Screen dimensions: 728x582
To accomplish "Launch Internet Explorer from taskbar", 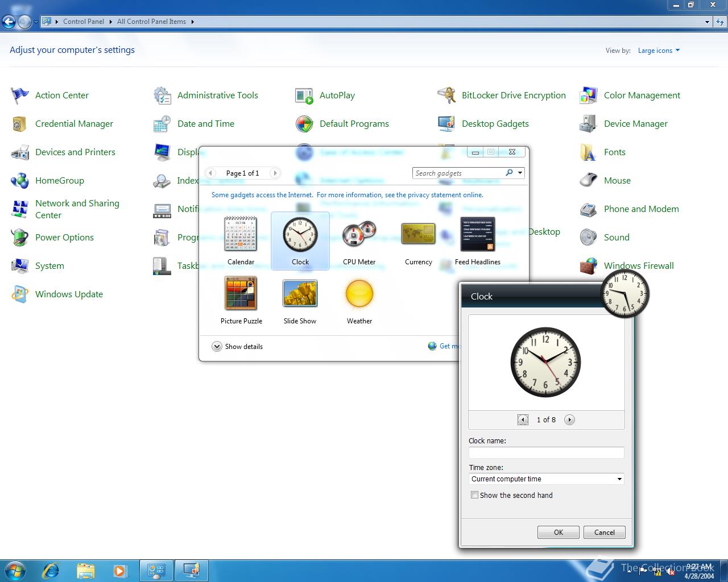I will click(51, 570).
